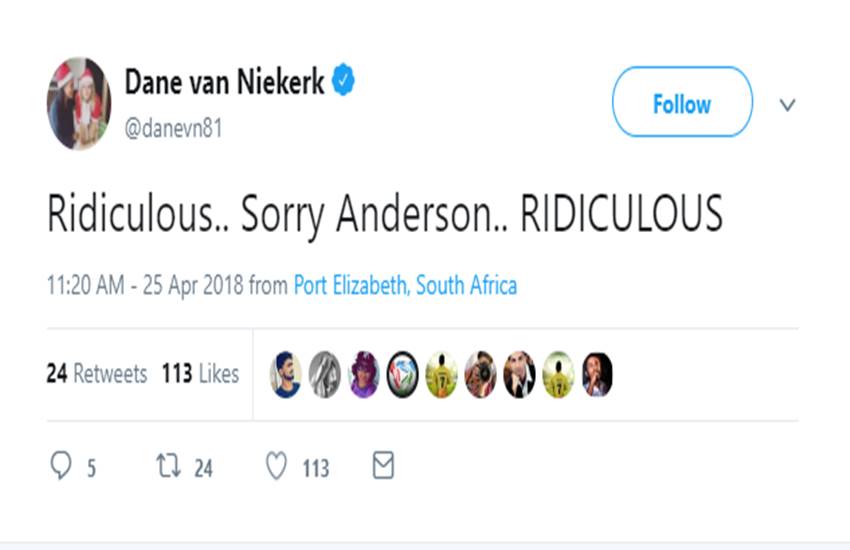Expand the tweet options chevron menu
Viewport: 850px width, 550px height.
[787, 105]
